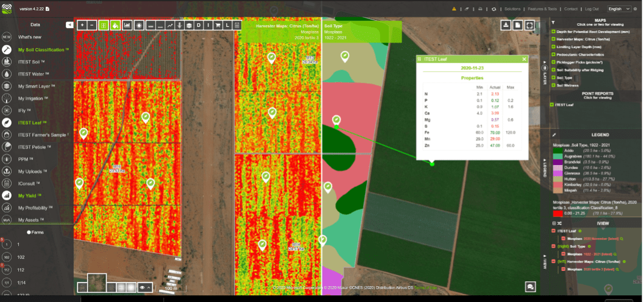Open the Features & Tools menu

coord(542,9)
